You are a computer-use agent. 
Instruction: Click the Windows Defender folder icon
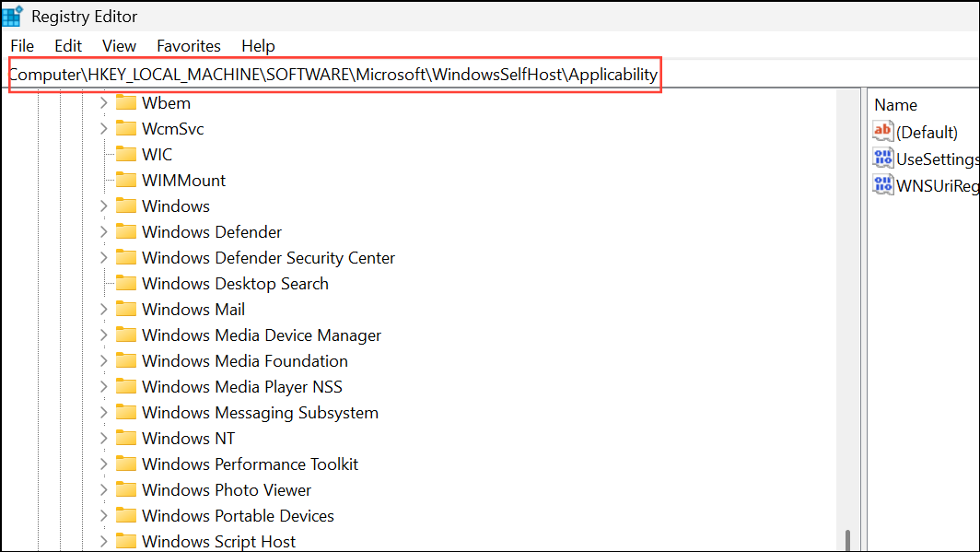coord(126,231)
